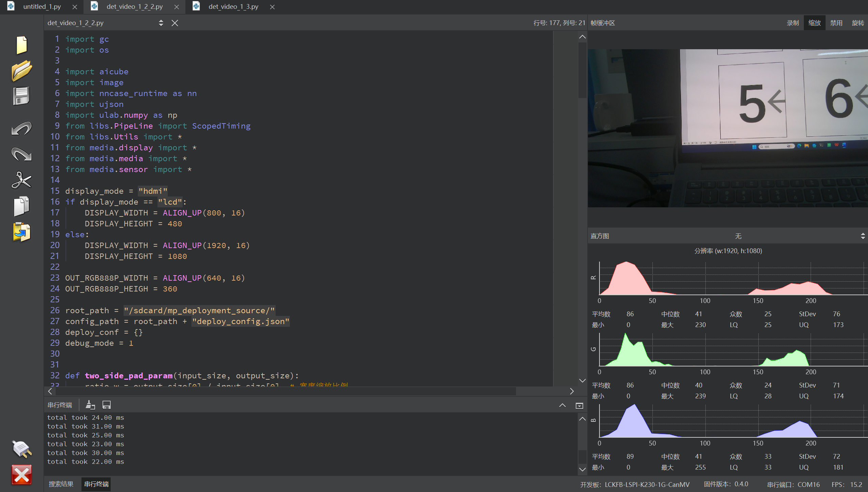
Task: Click the 开发板 board name in status bar
Action: pyautogui.click(x=635, y=485)
